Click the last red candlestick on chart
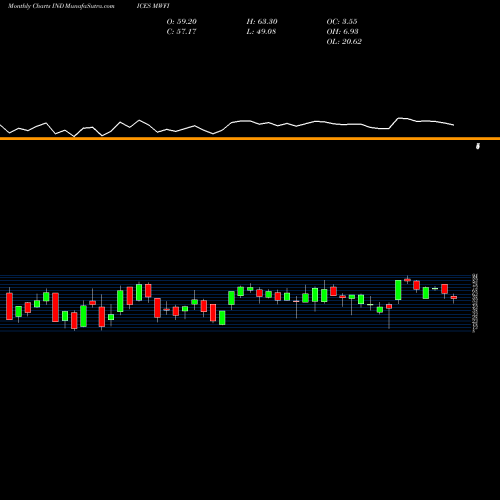The width and height of the screenshot is (500, 500). point(454,297)
